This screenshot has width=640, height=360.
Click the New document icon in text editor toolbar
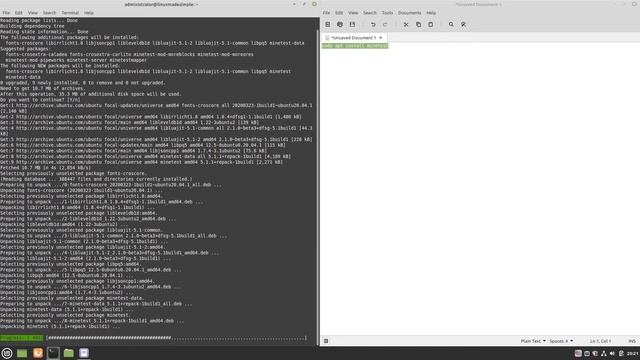[327, 24]
